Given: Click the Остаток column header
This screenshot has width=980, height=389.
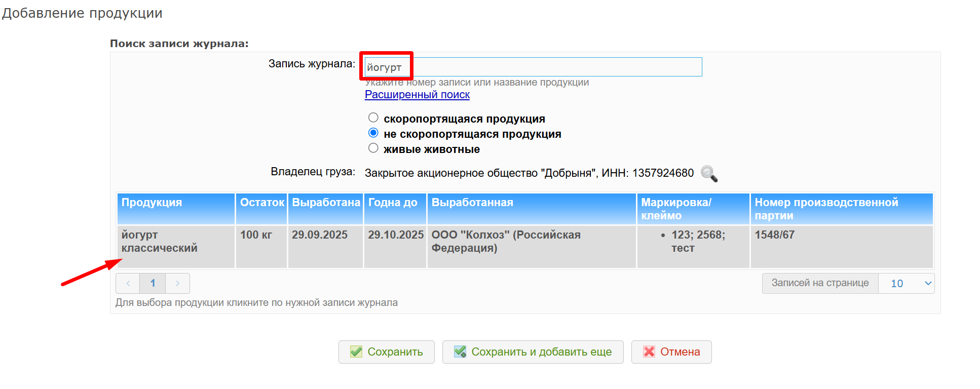Looking at the screenshot, I should click(261, 209).
